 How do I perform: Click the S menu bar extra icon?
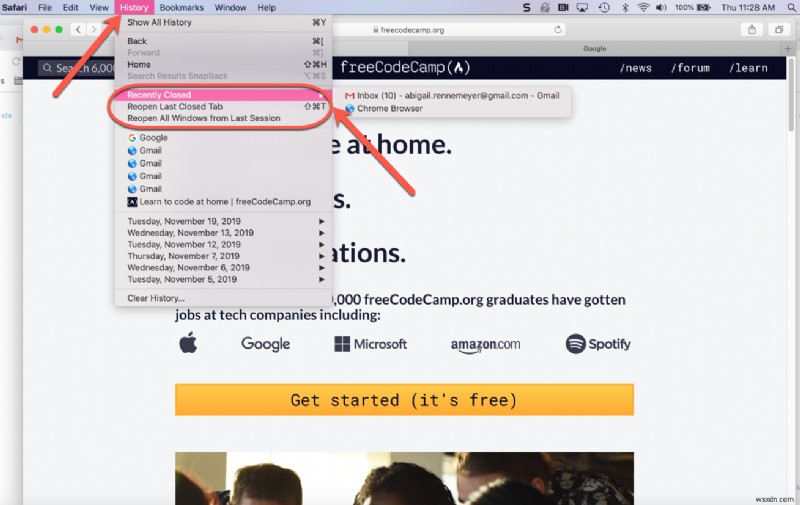(527, 7)
